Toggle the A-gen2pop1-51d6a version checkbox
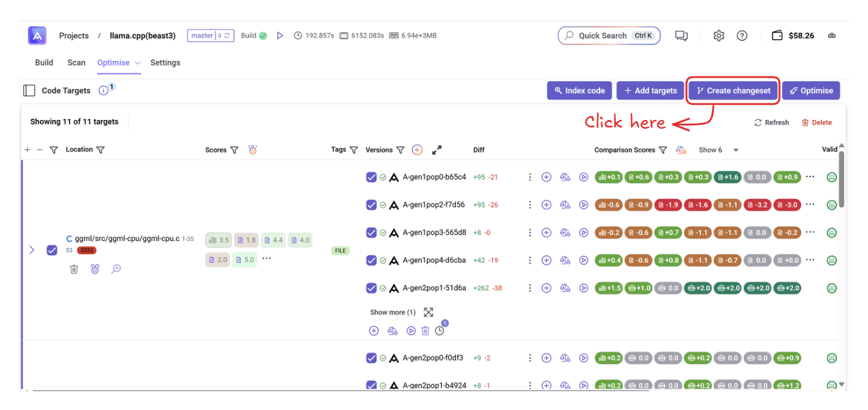 tap(371, 288)
